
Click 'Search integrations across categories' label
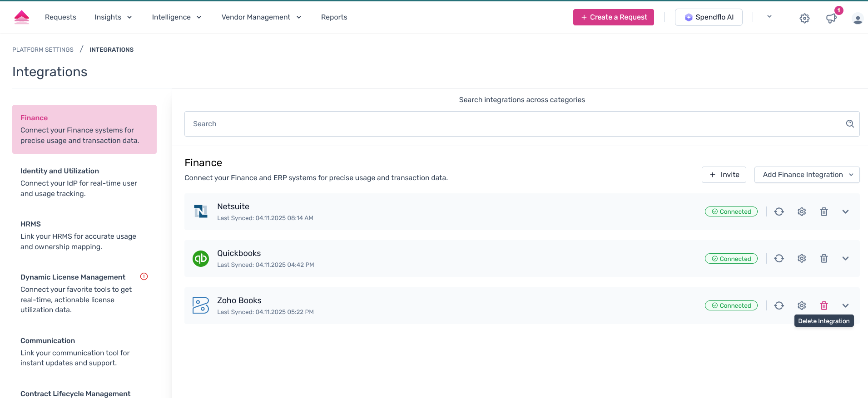[522, 100]
